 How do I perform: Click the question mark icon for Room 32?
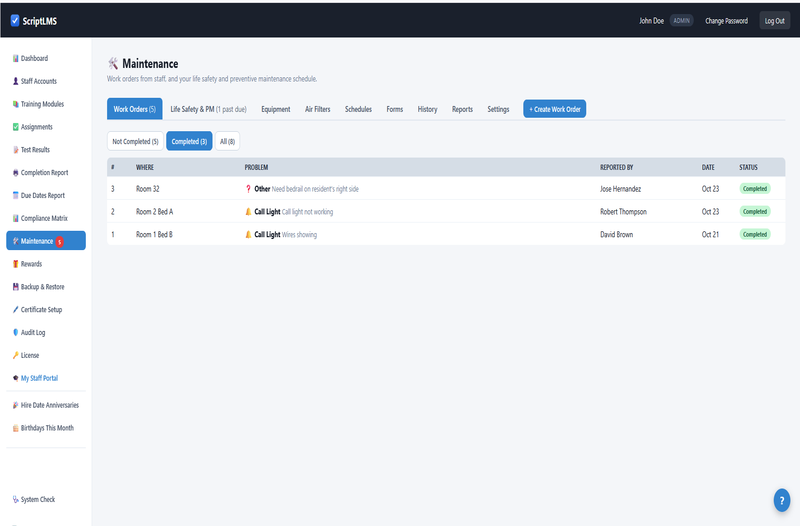248,189
